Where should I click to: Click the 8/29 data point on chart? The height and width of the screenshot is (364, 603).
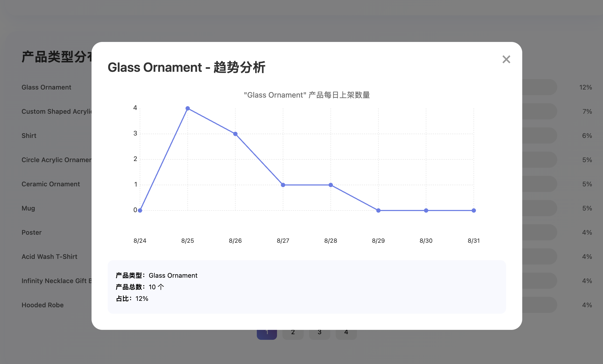(x=378, y=210)
